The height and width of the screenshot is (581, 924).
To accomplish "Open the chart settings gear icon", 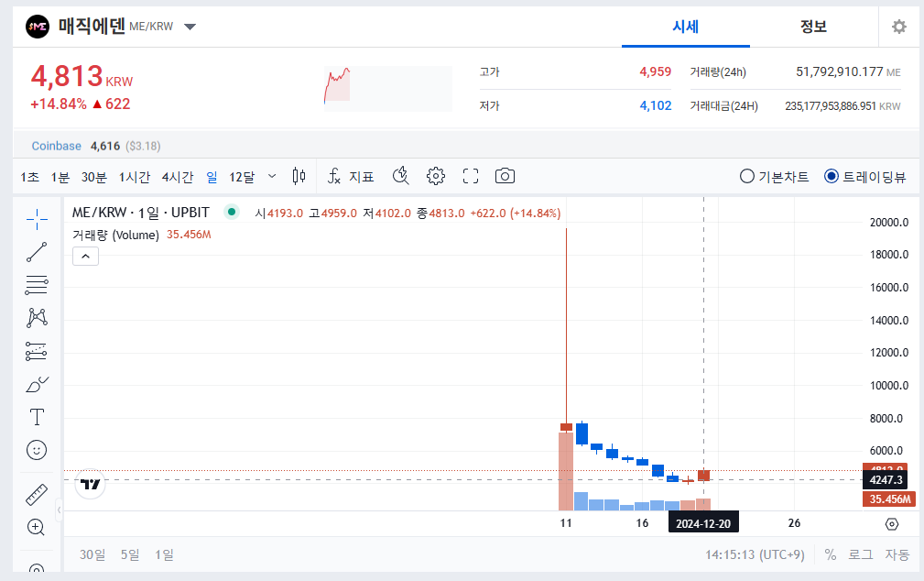I will [436, 176].
